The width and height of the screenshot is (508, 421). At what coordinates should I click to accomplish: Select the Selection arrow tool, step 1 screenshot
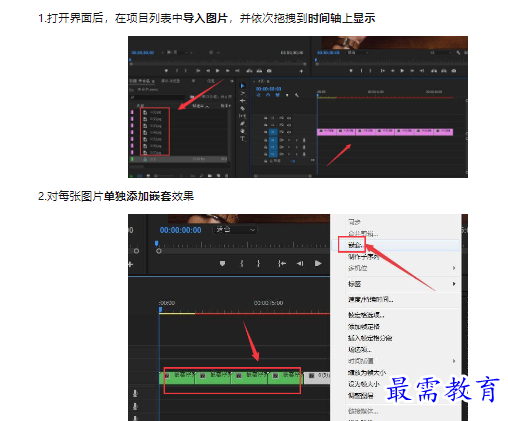click(242, 86)
